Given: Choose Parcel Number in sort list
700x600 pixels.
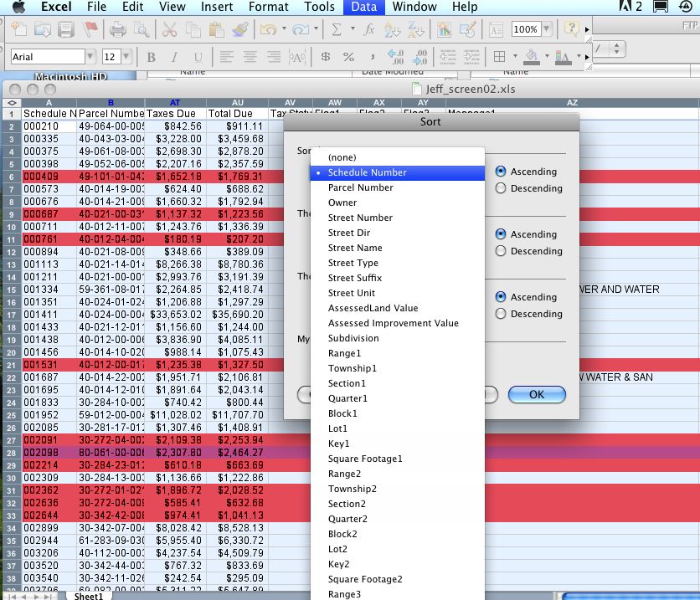Looking at the screenshot, I should [x=398, y=187].
